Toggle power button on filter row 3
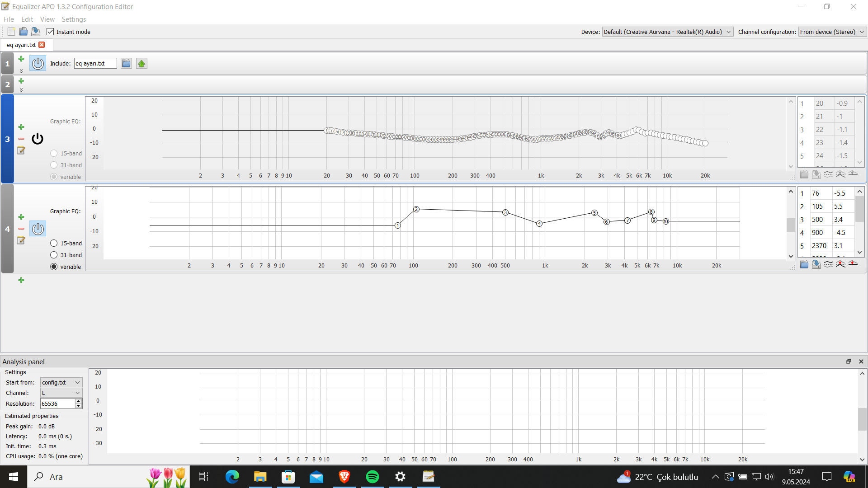This screenshot has width=868, height=488. point(38,139)
